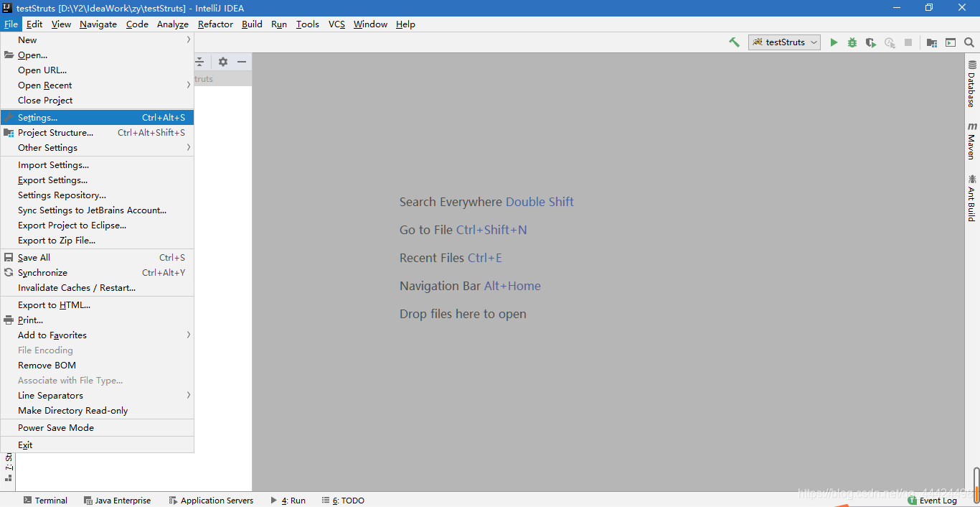Select Settings Repository...
980x507 pixels.
pos(97,195)
